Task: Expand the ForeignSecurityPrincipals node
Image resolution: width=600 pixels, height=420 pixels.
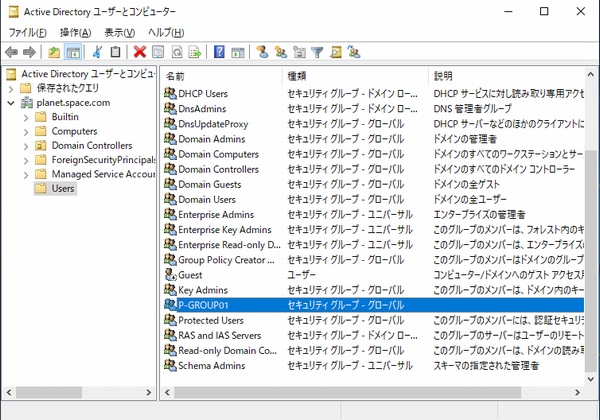Action: (26, 161)
